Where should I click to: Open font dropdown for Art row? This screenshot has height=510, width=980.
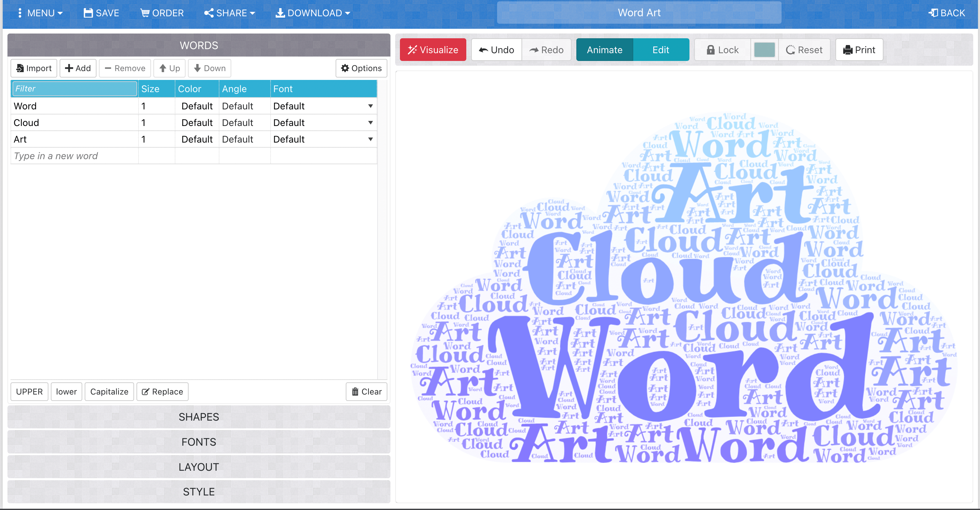pos(370,140)
